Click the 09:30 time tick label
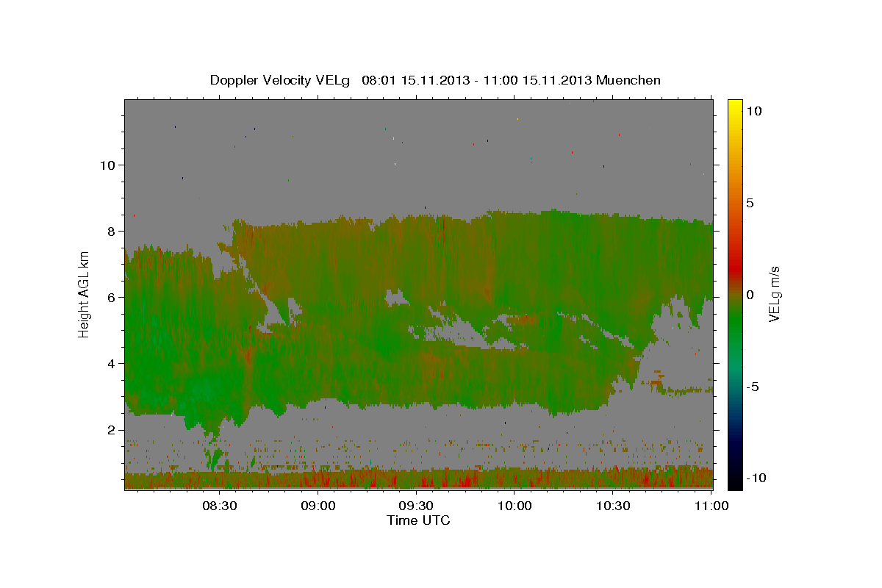The image size is (882, 588). pyautogui.click(x=416, y=506)
